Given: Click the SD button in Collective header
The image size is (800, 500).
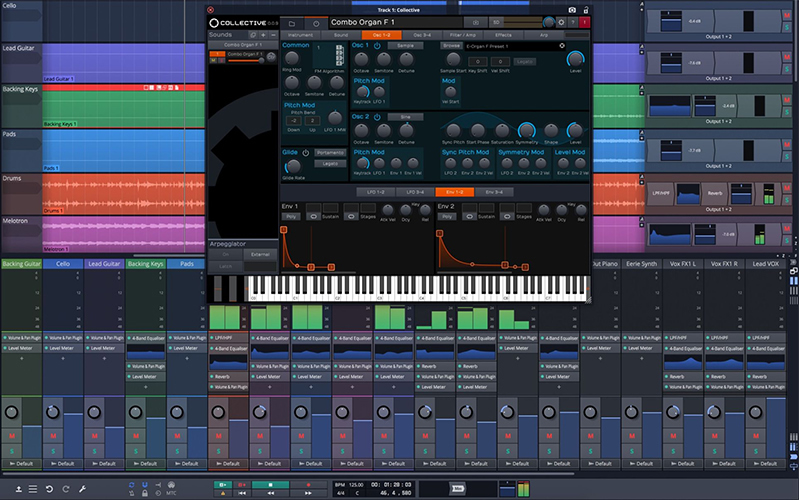Looking at the screenshot, I should [x=496, y=22].
